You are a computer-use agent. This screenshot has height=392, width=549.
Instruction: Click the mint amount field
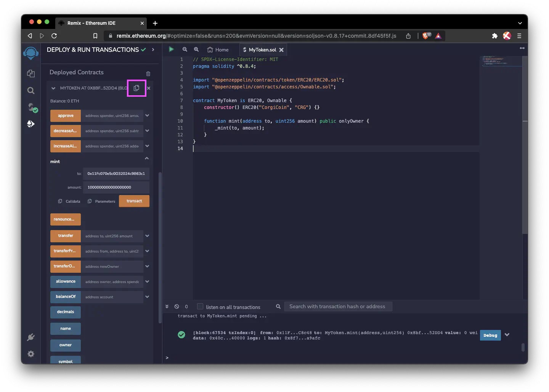(x=116, y=187)
